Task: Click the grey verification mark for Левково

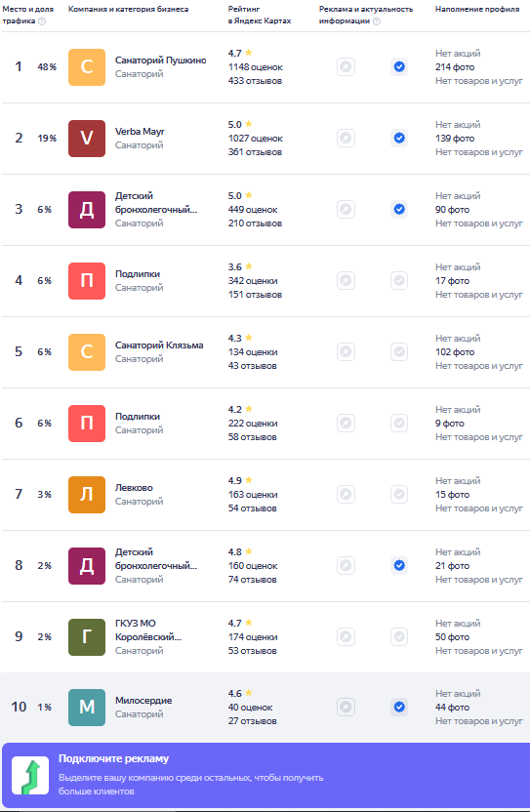Action: coord(399,495)
